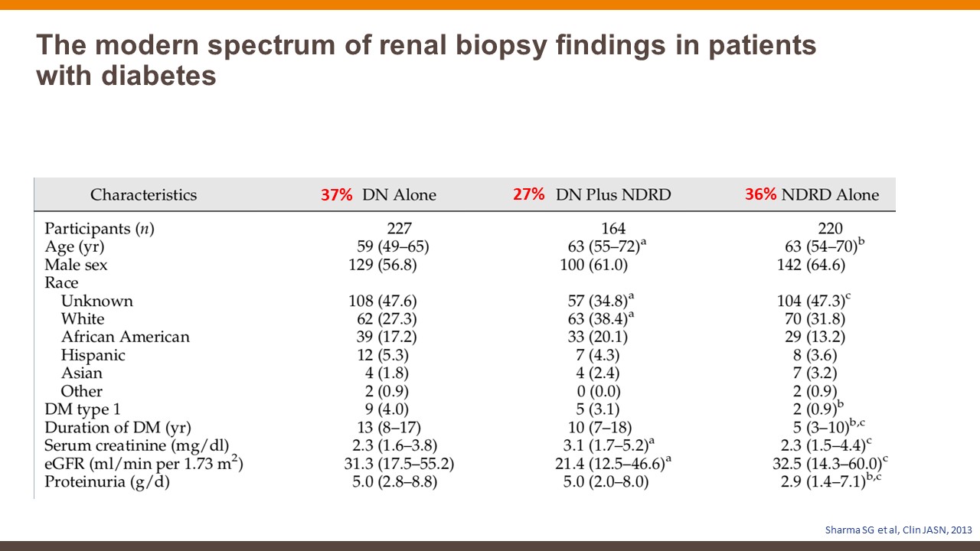980x551 pixels.
Task: Click the slide title about renal biopsy findings
Action: 426,61
